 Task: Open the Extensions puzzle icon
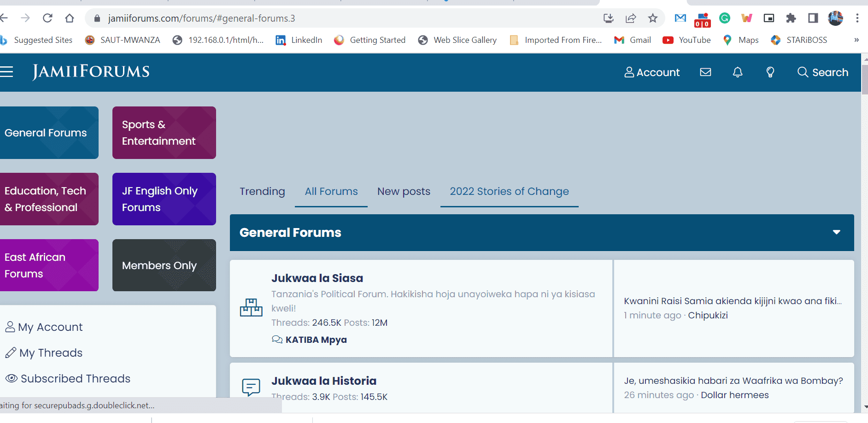pyautogui.click(x=791, y=18)
